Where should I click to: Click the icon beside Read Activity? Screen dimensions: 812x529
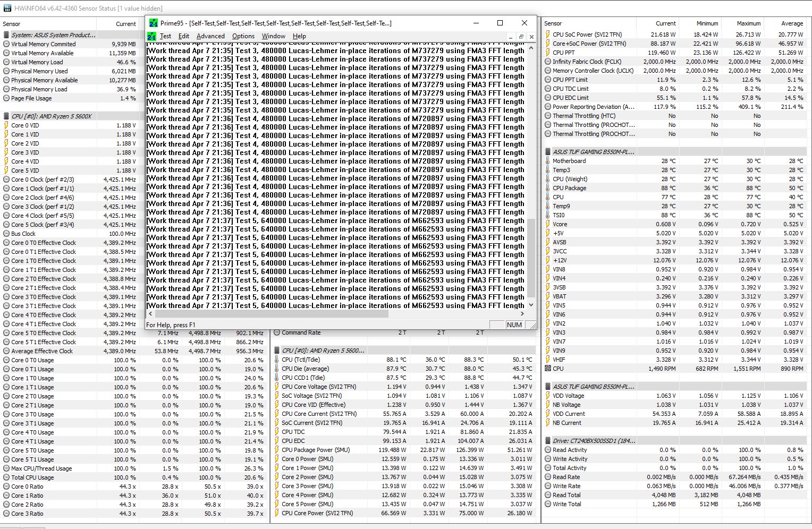[547, 450]
